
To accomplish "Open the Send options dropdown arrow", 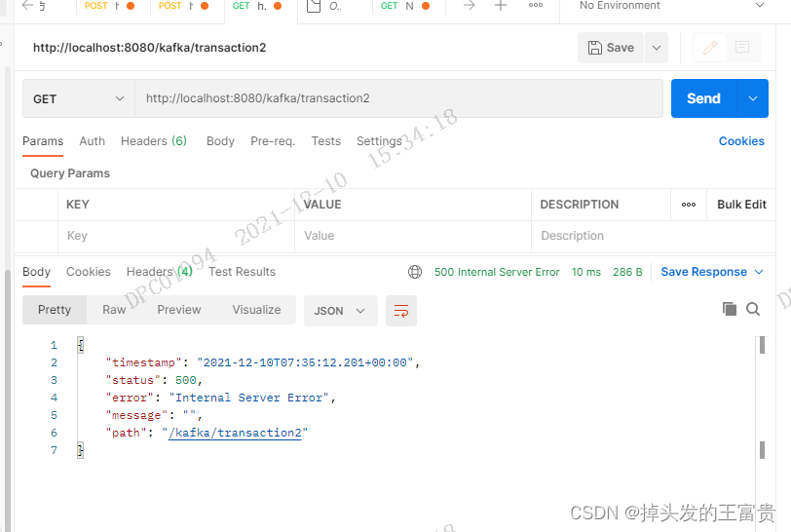I will (753, 98).
